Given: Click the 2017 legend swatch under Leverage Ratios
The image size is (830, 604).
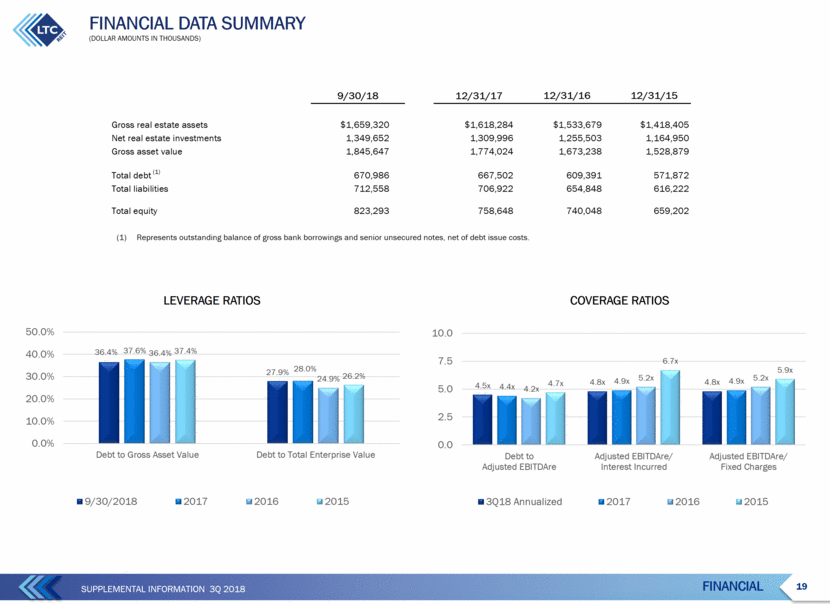Looking at the screenshot, I should (178, 501).
